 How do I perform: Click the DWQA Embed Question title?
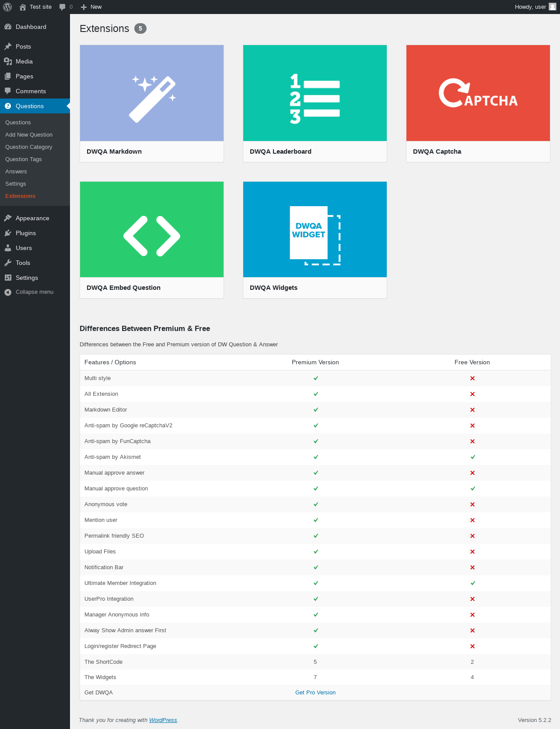click(x=123, y=288)
